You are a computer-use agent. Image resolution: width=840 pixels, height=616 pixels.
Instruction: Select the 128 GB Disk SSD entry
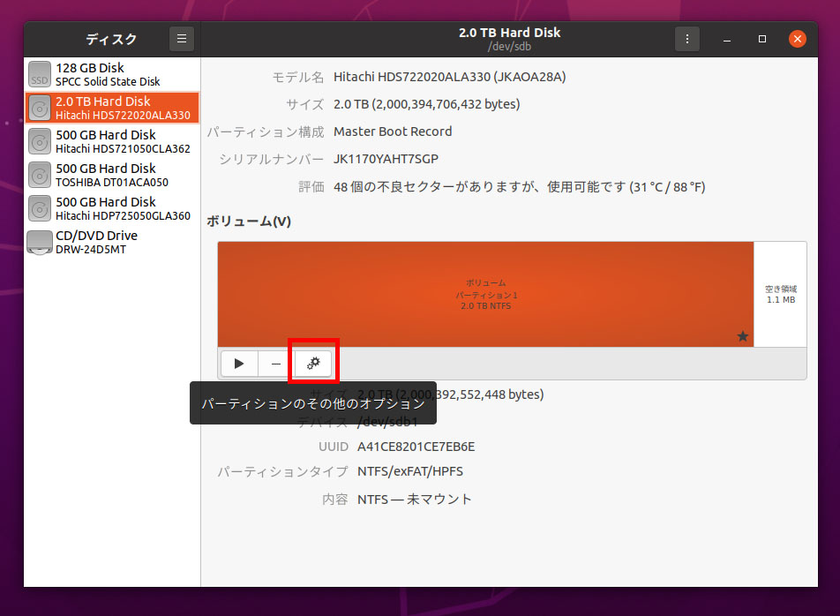coord(112,74)
